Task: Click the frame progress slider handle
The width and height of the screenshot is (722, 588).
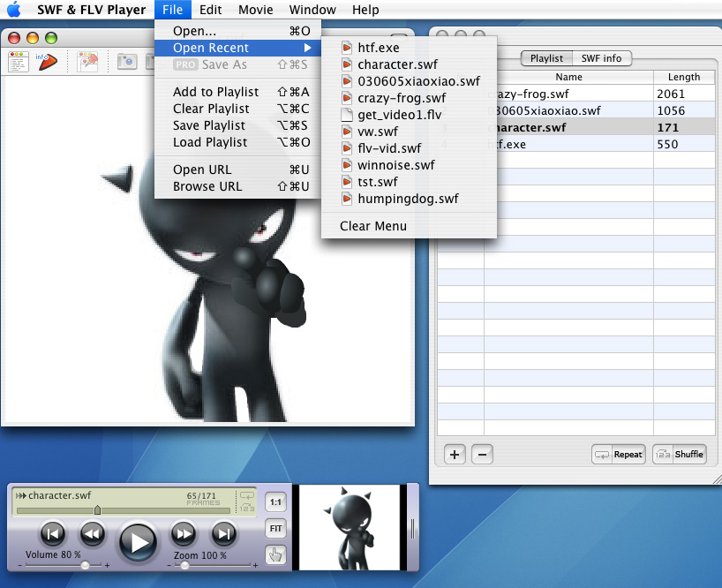Action: pos(97,509)
